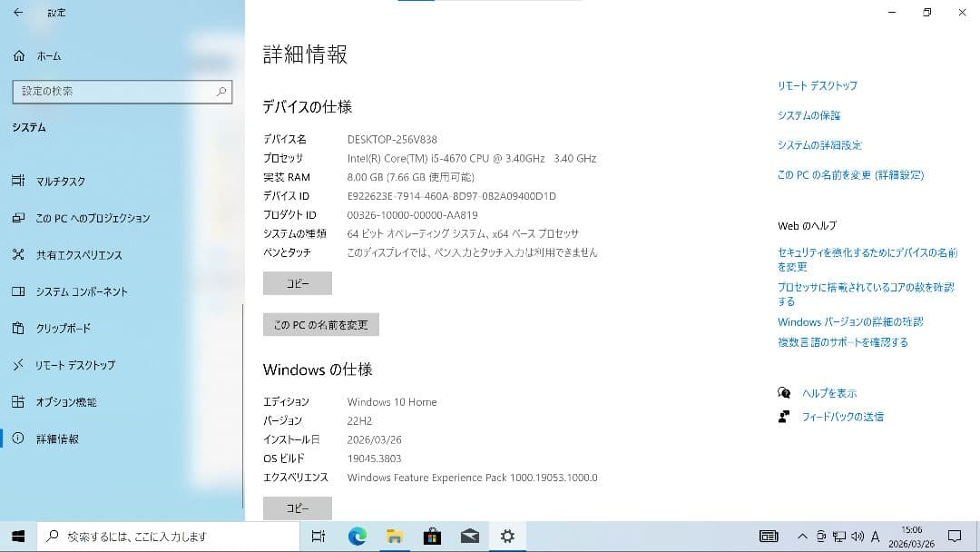The image size is (980, 552).
Task: Select device ID starting E922623E
Action: pyautogui.click(x=451, y=196)
